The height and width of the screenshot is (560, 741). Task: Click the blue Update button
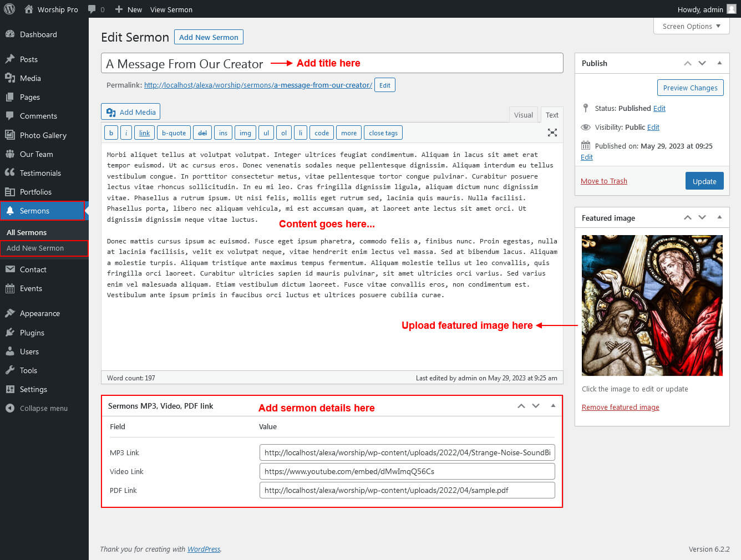click(x=704, y=181)
